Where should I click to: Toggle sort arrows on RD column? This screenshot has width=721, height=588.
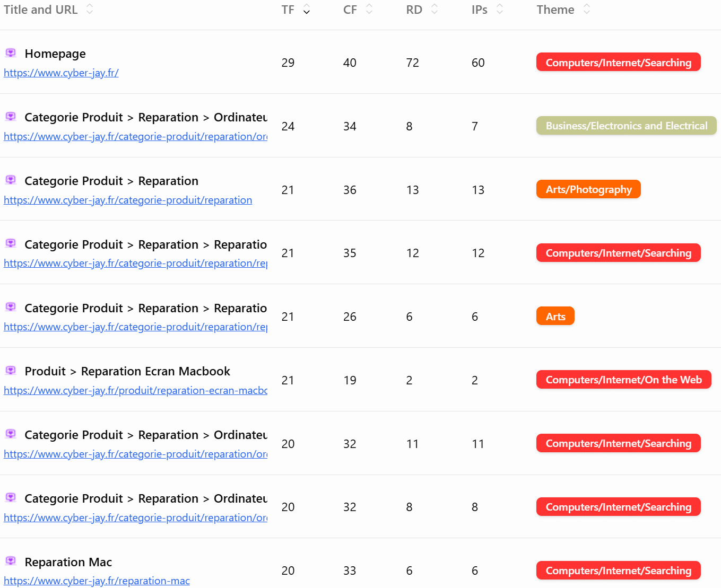tap(435, 10)
